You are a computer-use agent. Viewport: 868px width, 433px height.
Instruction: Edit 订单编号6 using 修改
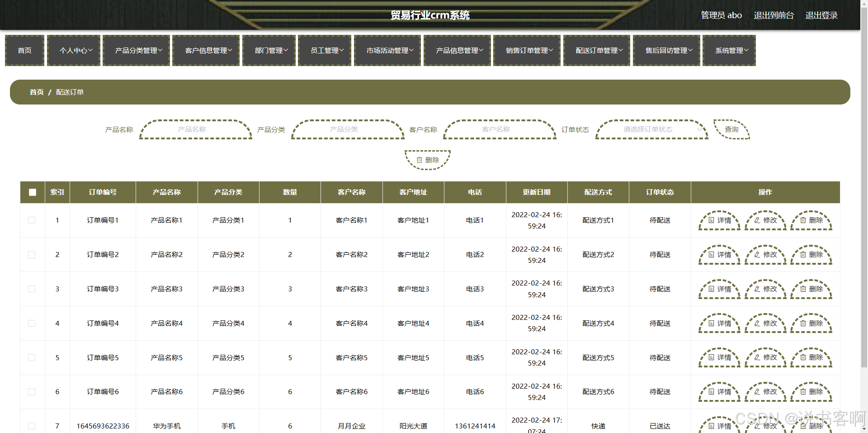point(765,392)
